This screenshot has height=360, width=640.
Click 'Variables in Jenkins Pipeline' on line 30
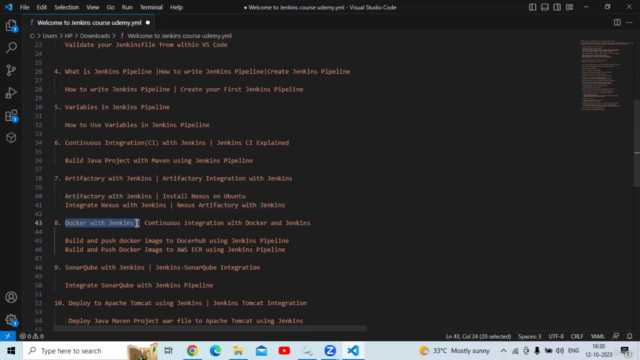(x=117, y=107)
